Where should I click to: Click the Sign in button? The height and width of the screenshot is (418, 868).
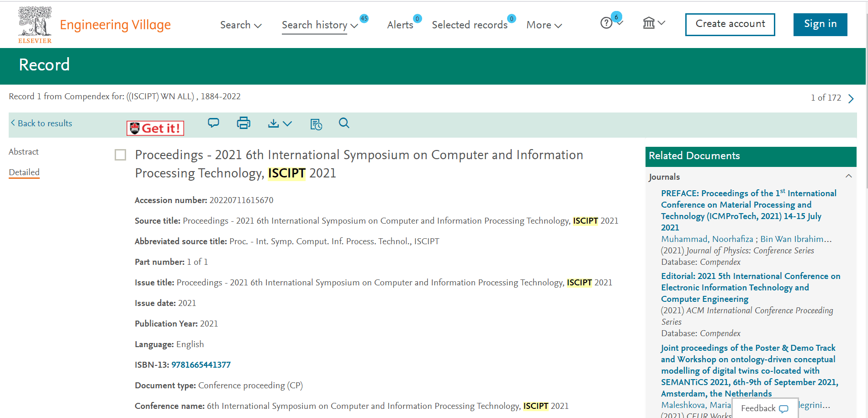coord(820,24)
